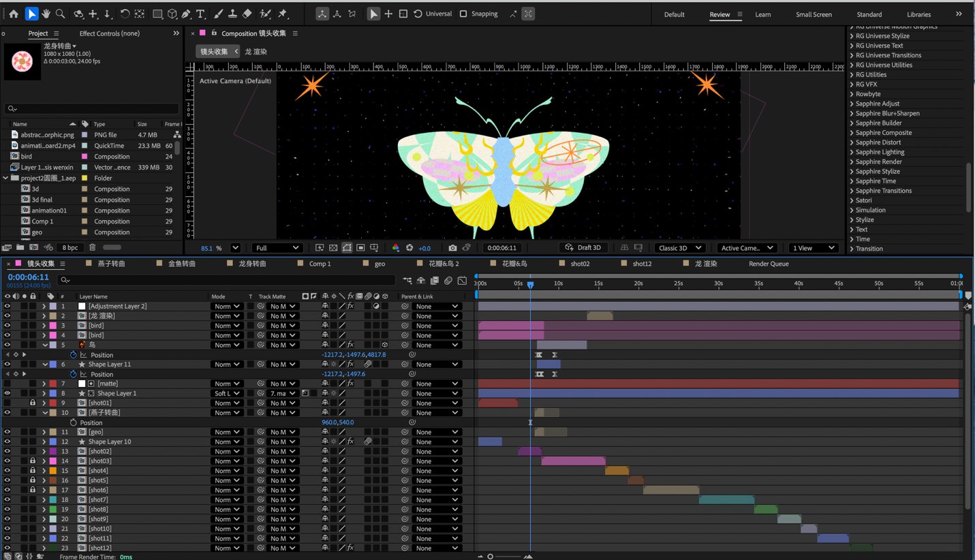Image resolution: width=975 pixels, height=560 pixels.
Task: Click the Position stopwatch under layer 鸟
Action: (x=74, y=355)
